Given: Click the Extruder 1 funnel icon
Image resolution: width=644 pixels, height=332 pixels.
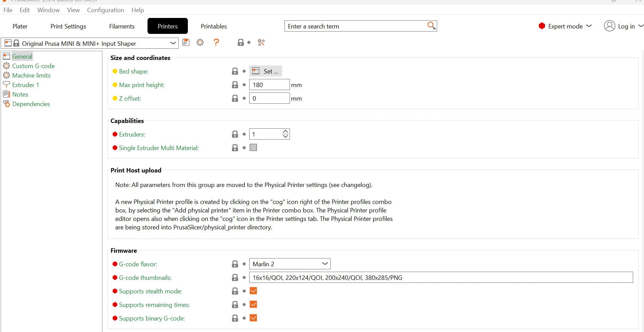Looking at the screenshot, I should tap(6, 85).
